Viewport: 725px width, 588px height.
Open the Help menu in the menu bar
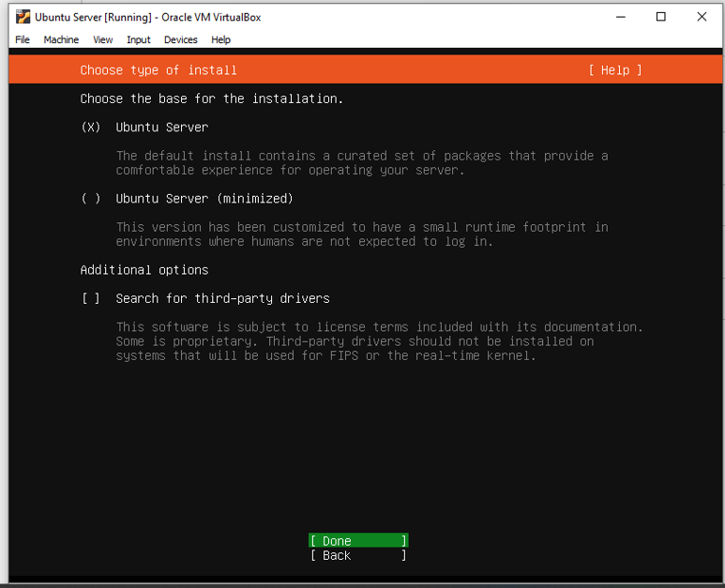[220, 39]
